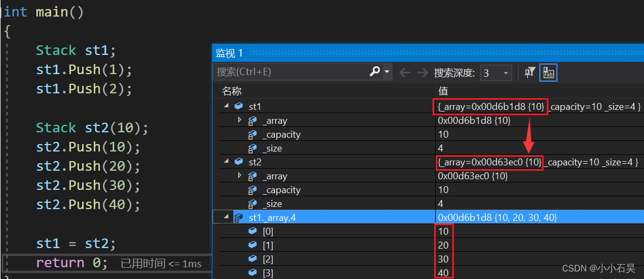Click st2 value with _array=0x00d63ec0
644x279 pixels.
click(x=538, y=162)
